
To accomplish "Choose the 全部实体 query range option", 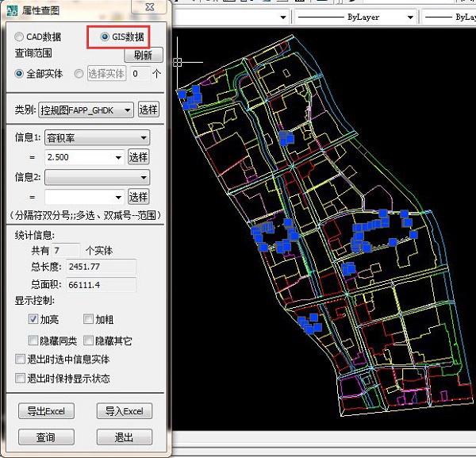I will [21, 73].
